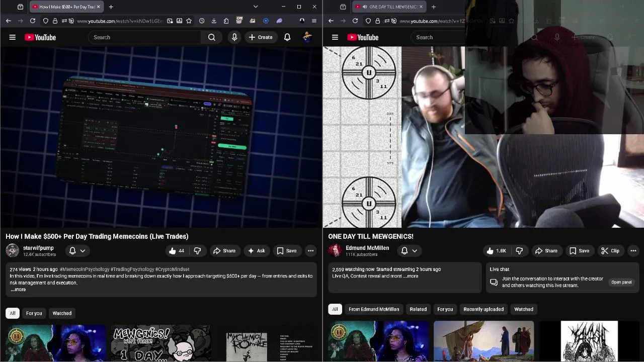Dislike the Mewgenics stream
The height and width of the screenshot is (362, 644).
519,250
